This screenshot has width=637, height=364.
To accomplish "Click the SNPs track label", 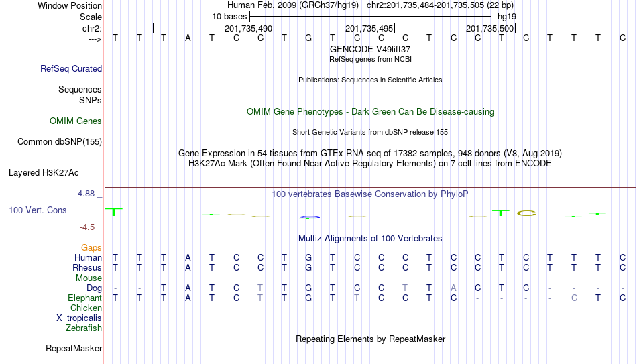I will pyautogui.click(x=91, y=100).
